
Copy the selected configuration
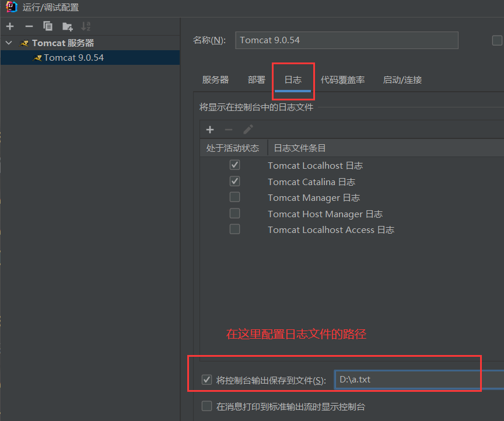[x=48, y=26]
